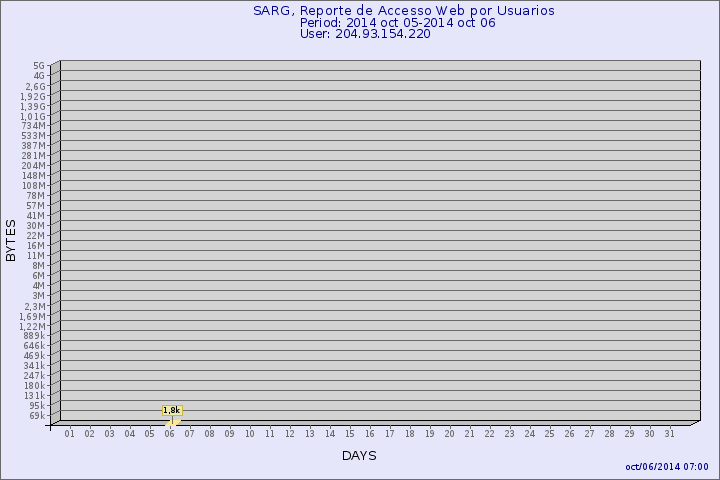Click the 69k label on the y-axis
The width and height of the screenshot is (720, 480).
click(36, 415)
